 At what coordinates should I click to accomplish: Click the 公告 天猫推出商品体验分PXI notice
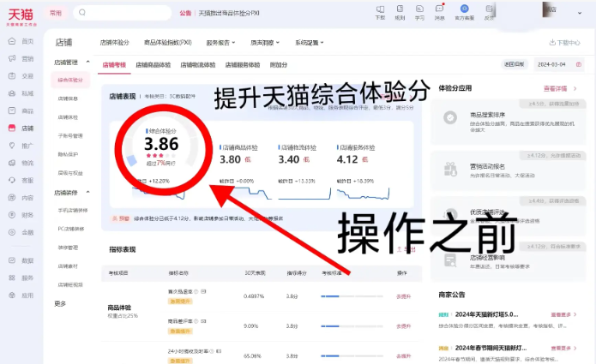[x=220, y=13]
